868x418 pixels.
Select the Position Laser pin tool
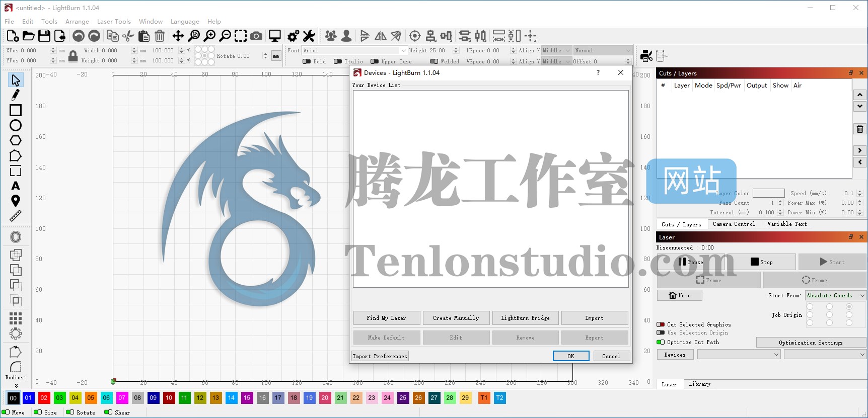pyautogui.click(x=16, y=201)
